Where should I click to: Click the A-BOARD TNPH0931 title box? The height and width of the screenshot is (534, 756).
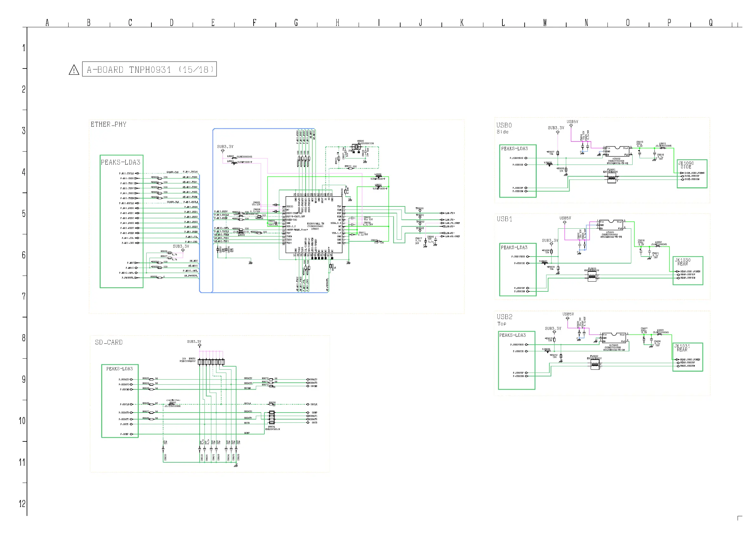tap(149, 69)
